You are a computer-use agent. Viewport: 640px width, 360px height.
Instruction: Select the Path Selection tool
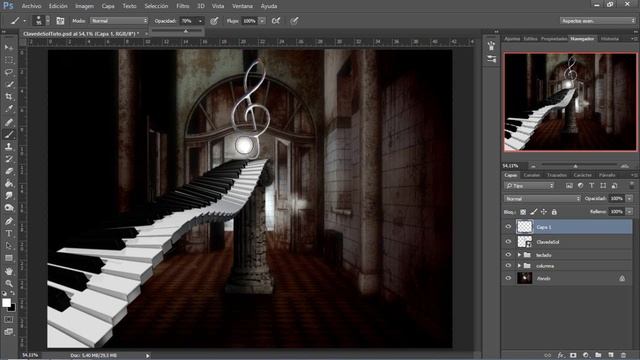click(x=9, y=246)
